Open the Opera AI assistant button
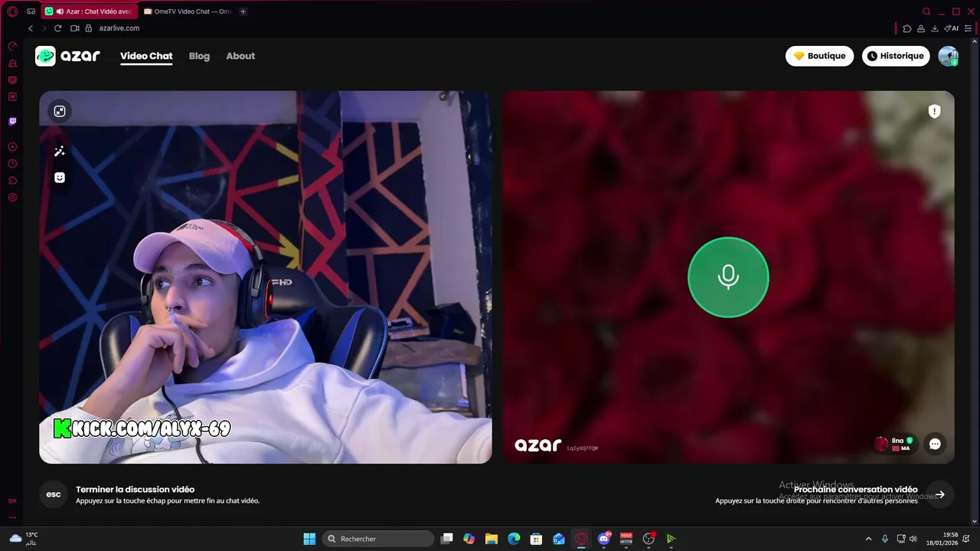This screenshot has height=551, width=980. click(952, 28)
